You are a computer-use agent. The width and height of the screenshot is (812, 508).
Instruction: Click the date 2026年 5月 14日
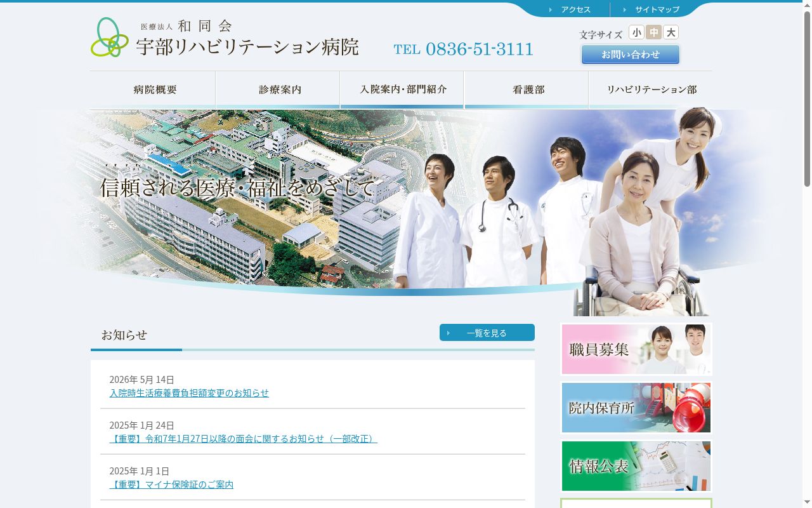click(141, 380)
